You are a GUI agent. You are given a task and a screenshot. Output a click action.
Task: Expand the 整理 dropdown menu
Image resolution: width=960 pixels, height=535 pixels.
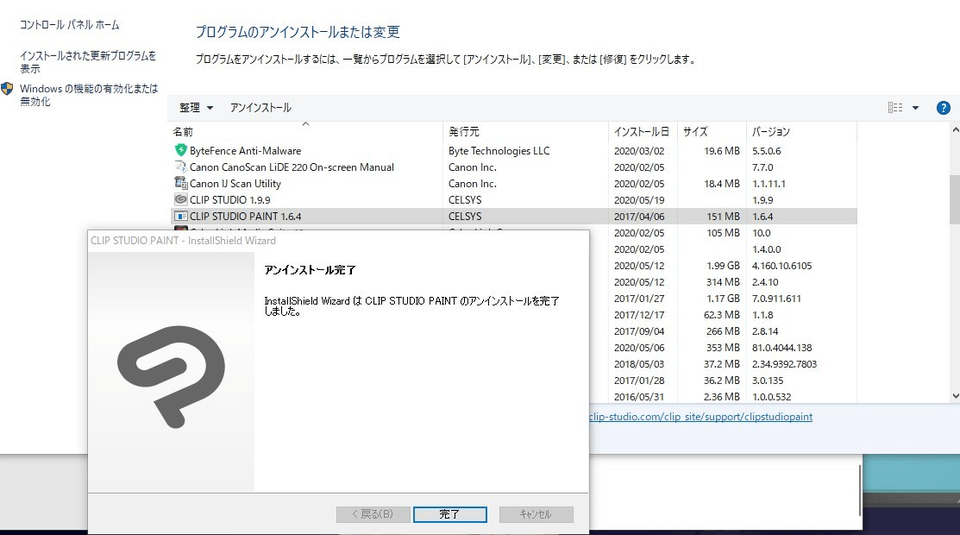[196, 108]
